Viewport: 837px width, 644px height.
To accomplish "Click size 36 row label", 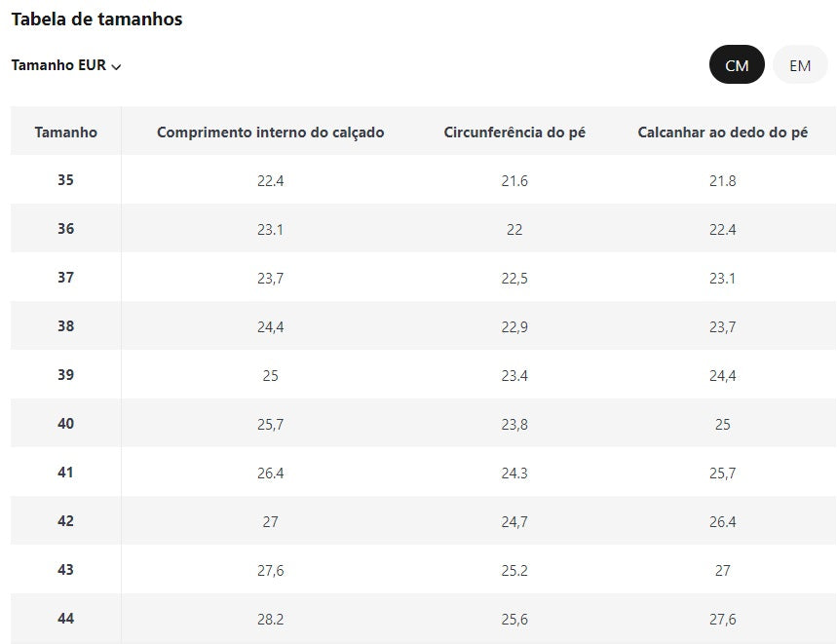I will click(65, 229).
